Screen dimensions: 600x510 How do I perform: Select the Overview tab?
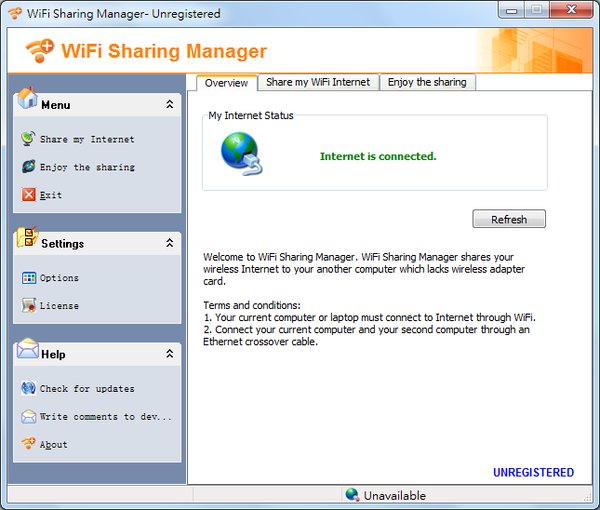click(227, 83)
